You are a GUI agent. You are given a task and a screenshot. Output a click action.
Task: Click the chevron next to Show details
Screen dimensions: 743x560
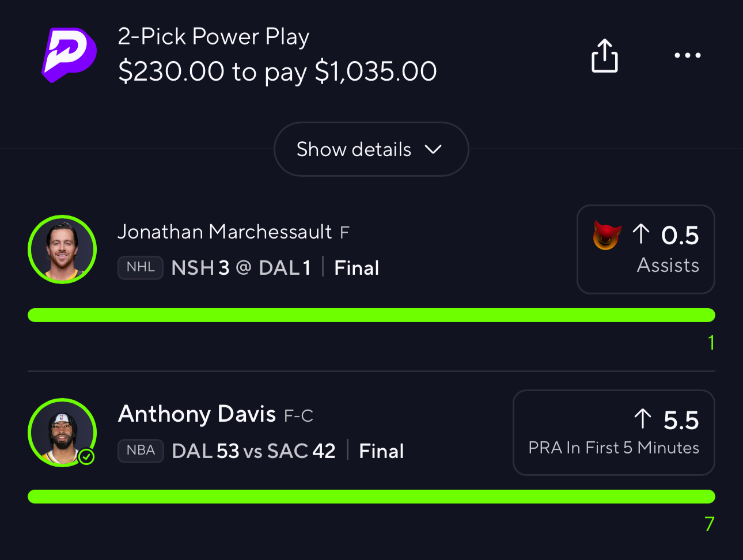coord(433,150)
